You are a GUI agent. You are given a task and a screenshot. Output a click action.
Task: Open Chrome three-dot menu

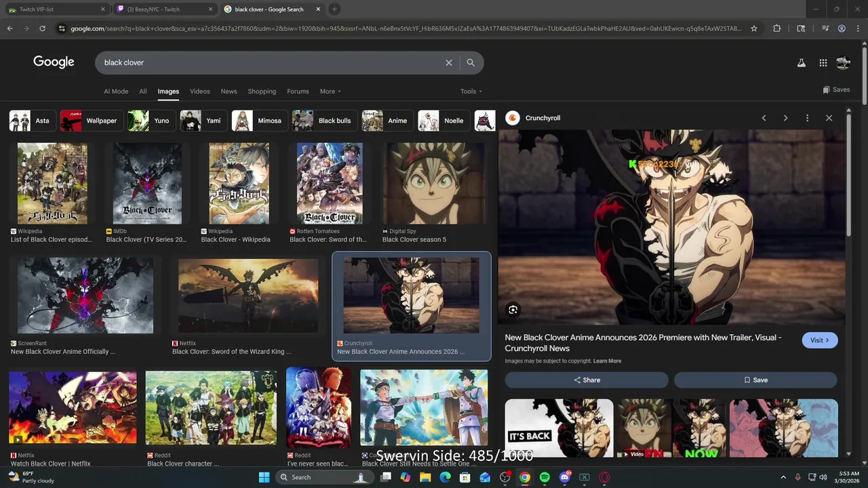click(858, 28)
